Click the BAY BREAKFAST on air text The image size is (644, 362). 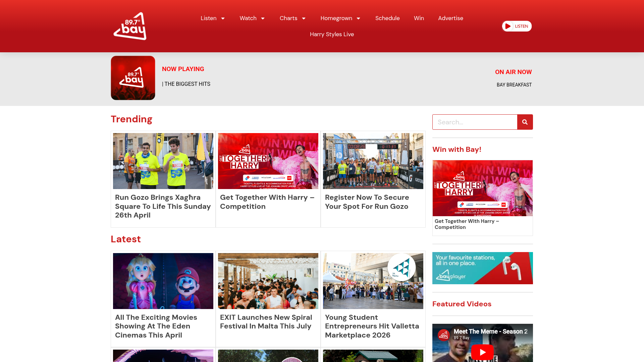click(x=514, y=85)
